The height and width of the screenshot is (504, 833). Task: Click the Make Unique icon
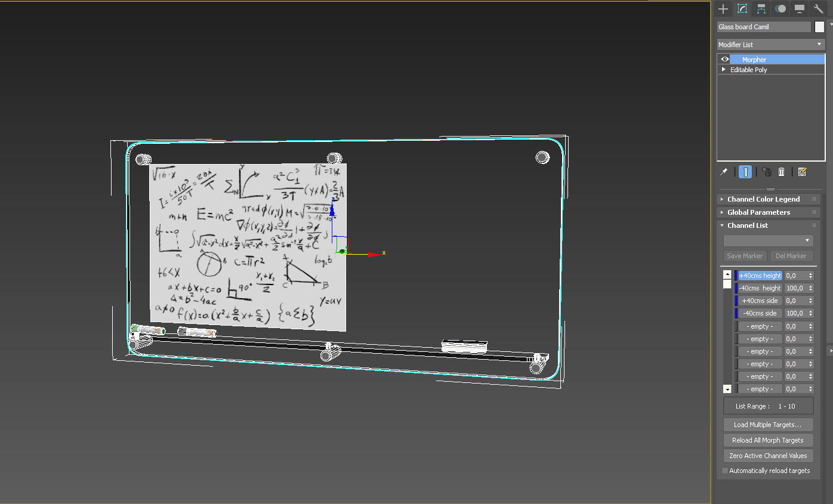click(767, 172)
